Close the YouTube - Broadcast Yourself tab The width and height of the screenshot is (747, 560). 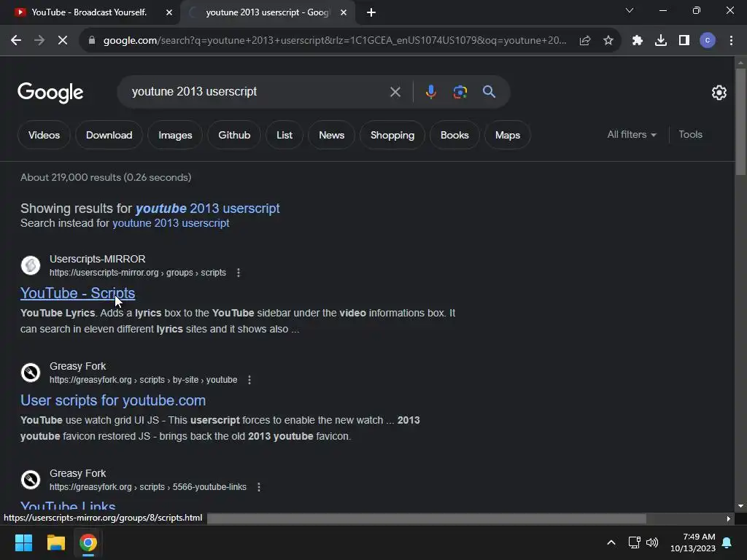(169, 13)
